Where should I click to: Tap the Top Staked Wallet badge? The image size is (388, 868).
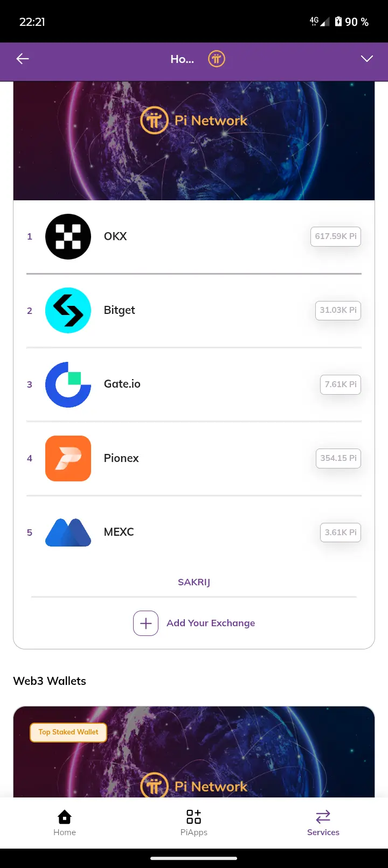(68, 732)
